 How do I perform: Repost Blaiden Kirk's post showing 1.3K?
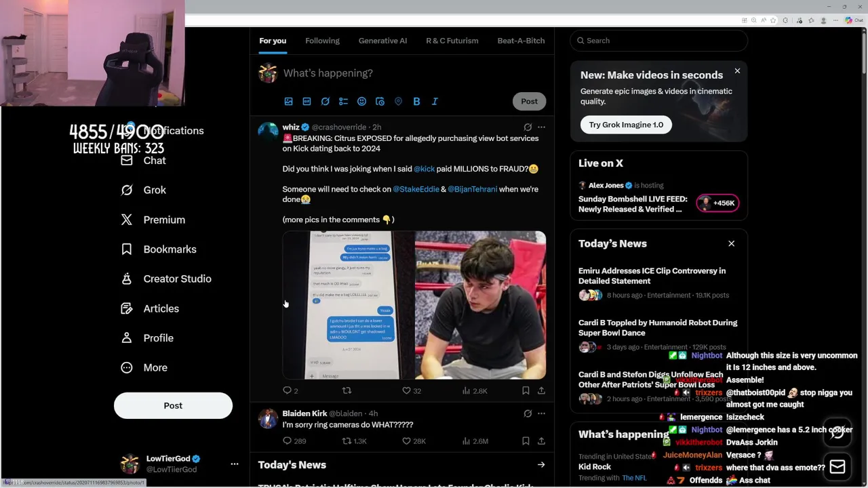click(354, 441)
